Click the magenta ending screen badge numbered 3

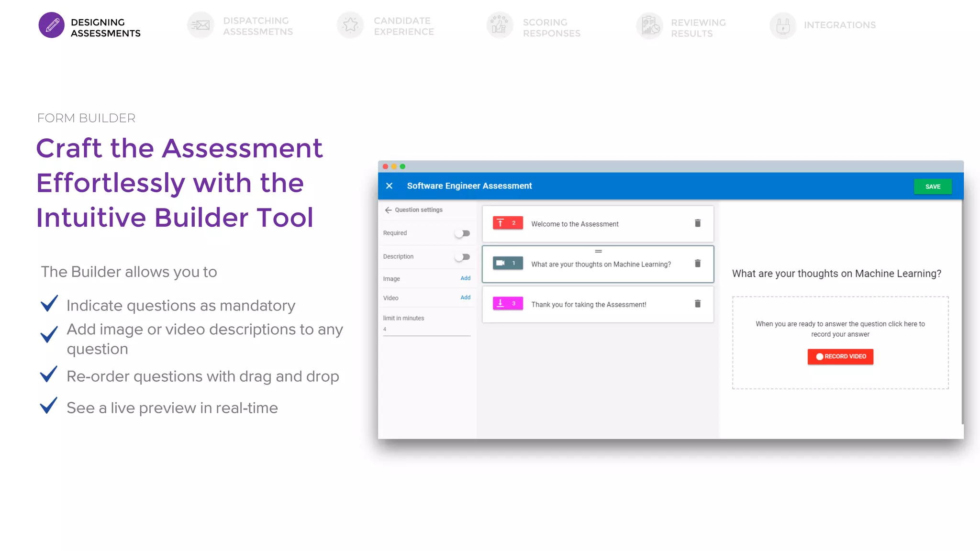tap(508, 304)
